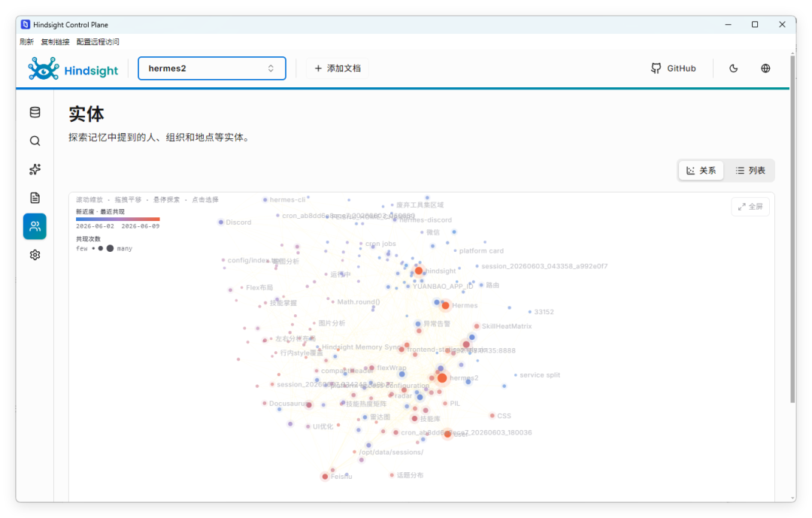Open the sparkles reflect sidebar icon
The width and height of the screenshot is (812, 518).
[35, 169]
